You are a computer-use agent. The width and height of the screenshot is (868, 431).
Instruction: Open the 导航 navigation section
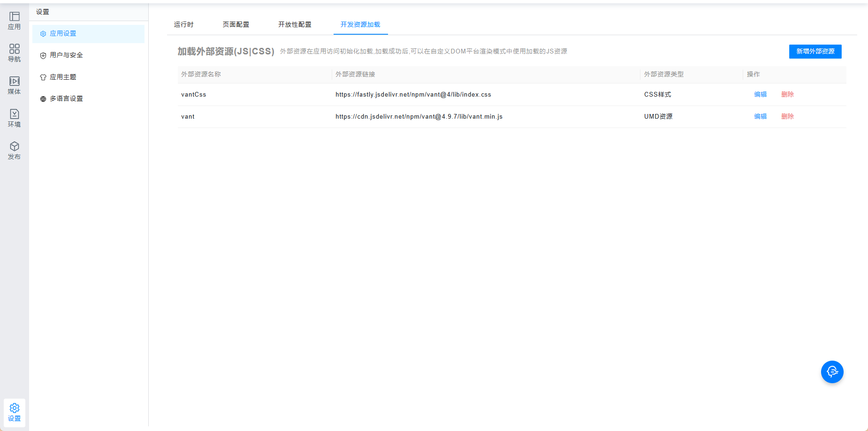click(14, 53)
